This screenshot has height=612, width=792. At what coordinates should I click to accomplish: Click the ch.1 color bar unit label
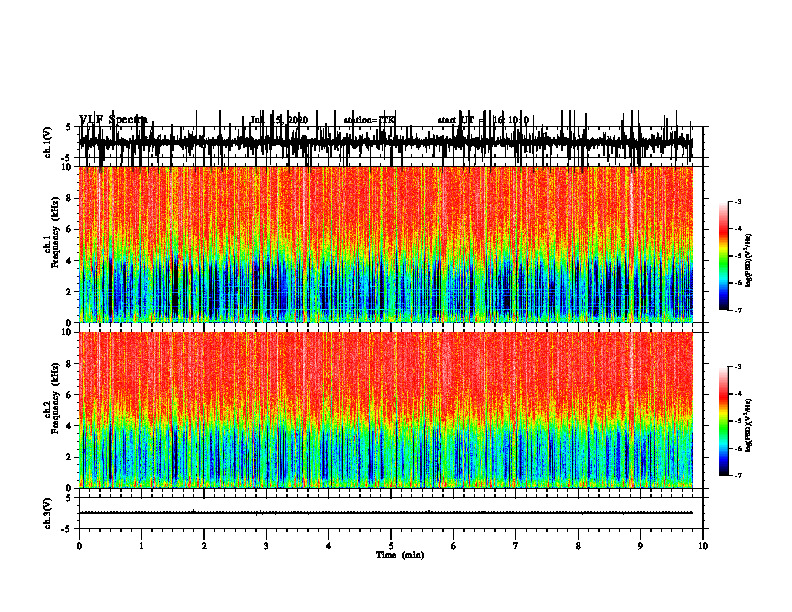[748, 261]
